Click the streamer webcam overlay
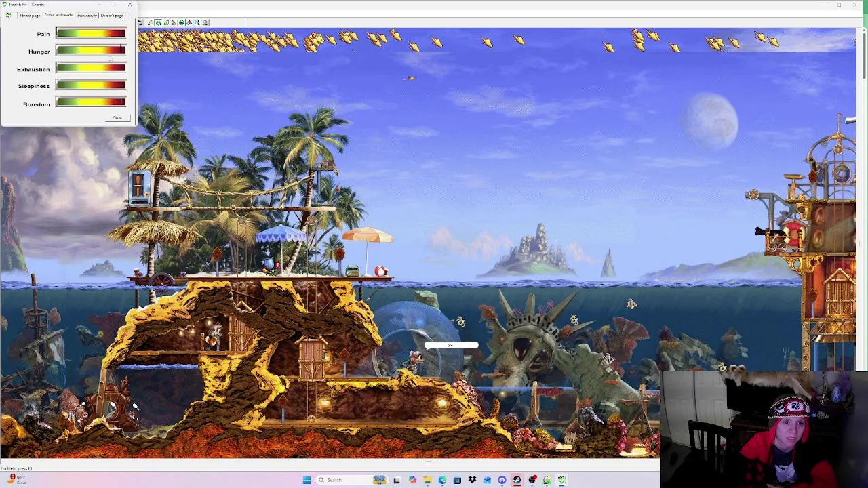868x488 pixels. [764, 430]
